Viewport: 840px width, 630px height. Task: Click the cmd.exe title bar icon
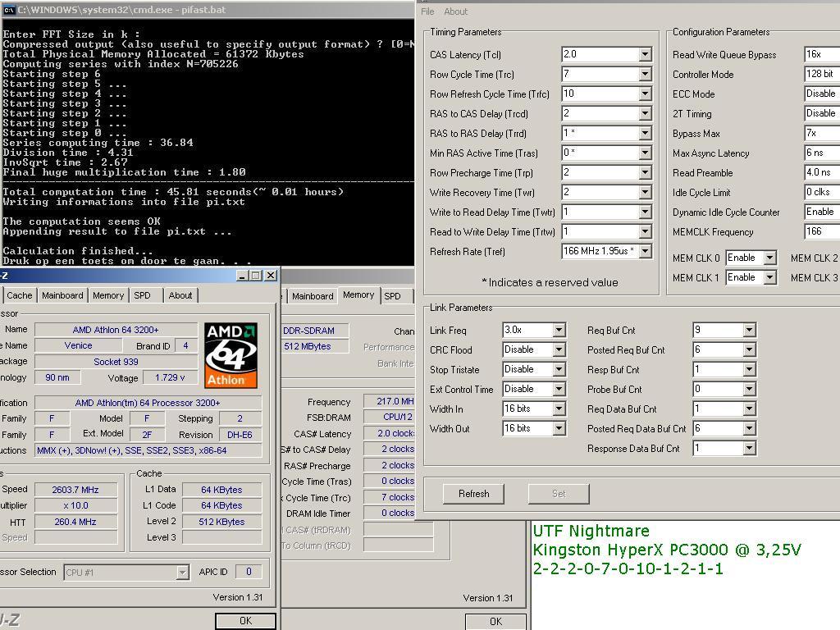pyautogui.click(x=9, y=10)
